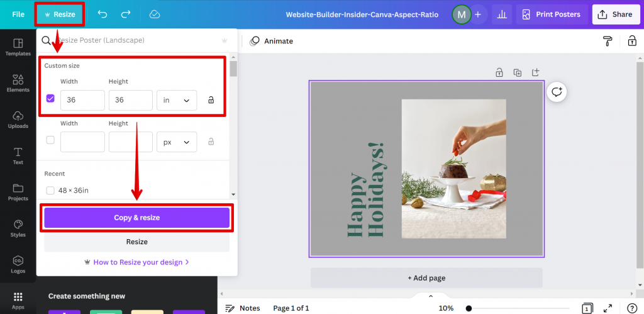Screen dimensions: 644x314
Task: Click the Copy & resize button
Action: (136, 218)
